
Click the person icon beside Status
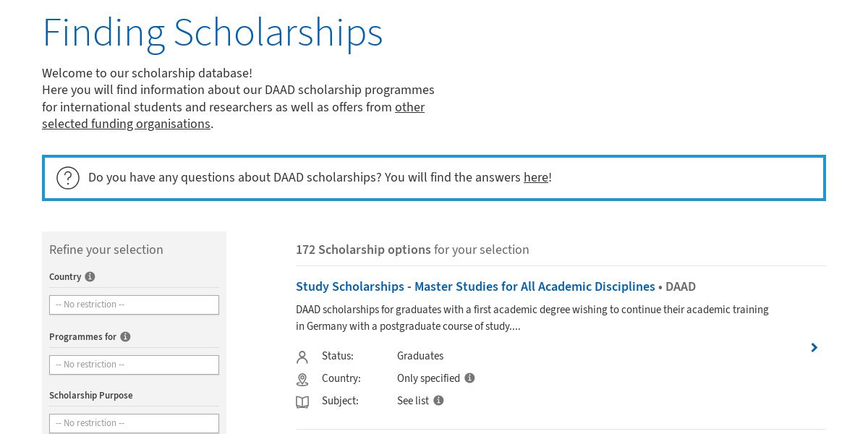coord(302,357)
